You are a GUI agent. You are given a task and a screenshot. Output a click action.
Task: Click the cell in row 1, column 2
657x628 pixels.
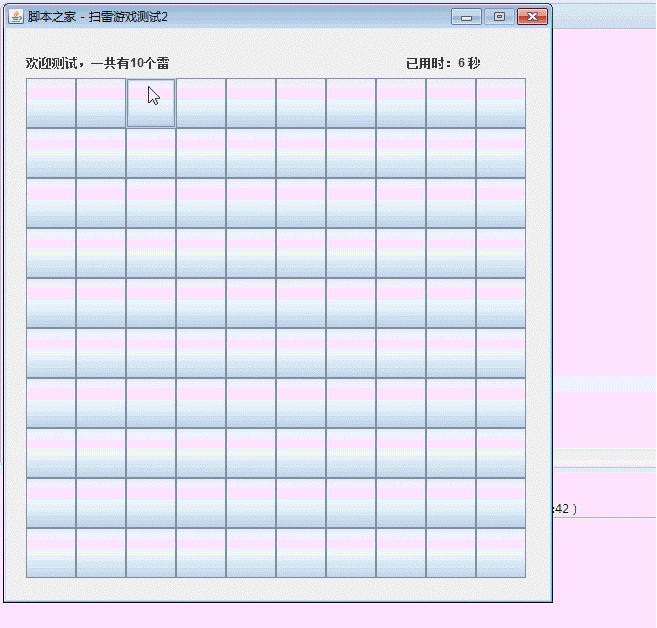click(101, 103)
